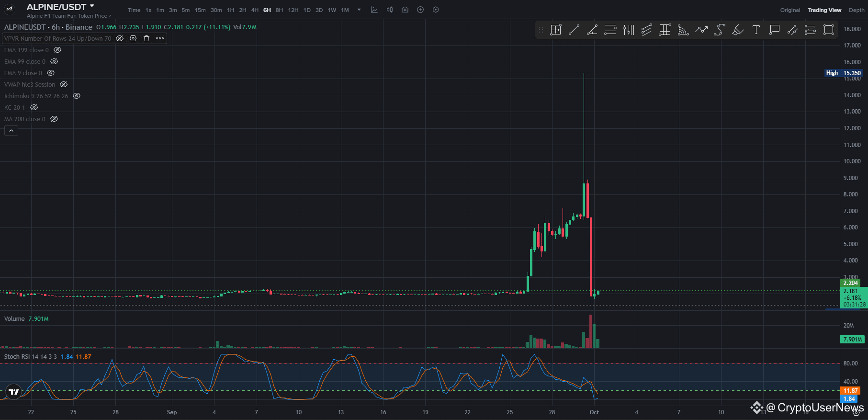This screenshot has height=420, width=868.
Task: Select the 12H timeframe
Action: 293,10
